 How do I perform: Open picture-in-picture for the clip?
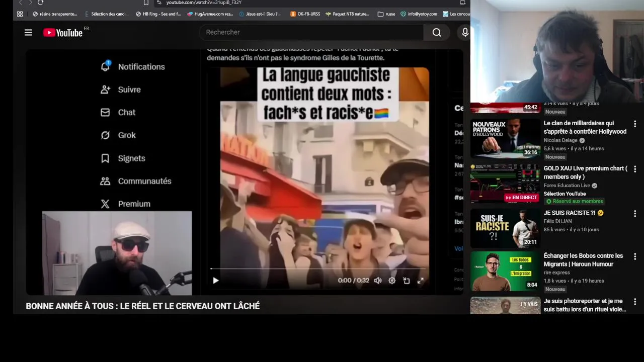coord(406,281)
